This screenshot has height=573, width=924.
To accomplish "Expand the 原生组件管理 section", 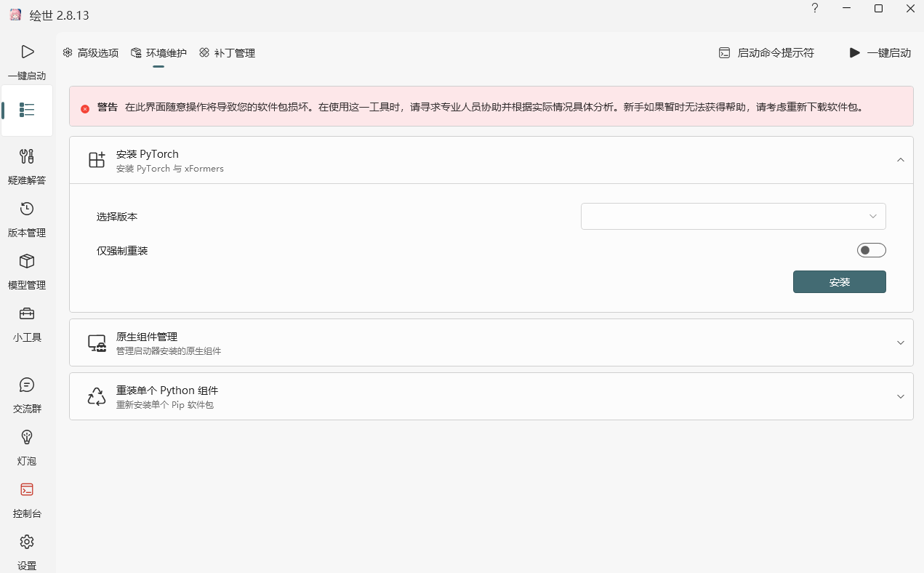I will tap(491, 342).
